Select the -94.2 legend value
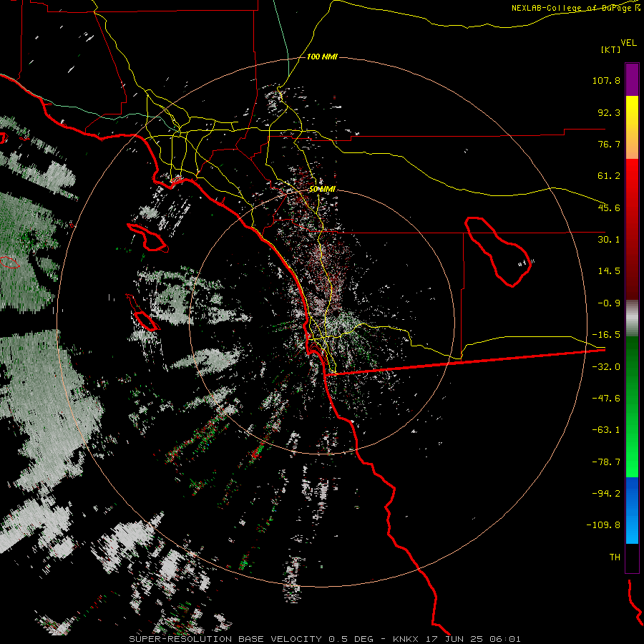Image resolution: width=644 pixels, height=644 pixels. pyautogui.click(x=606, y=494)
